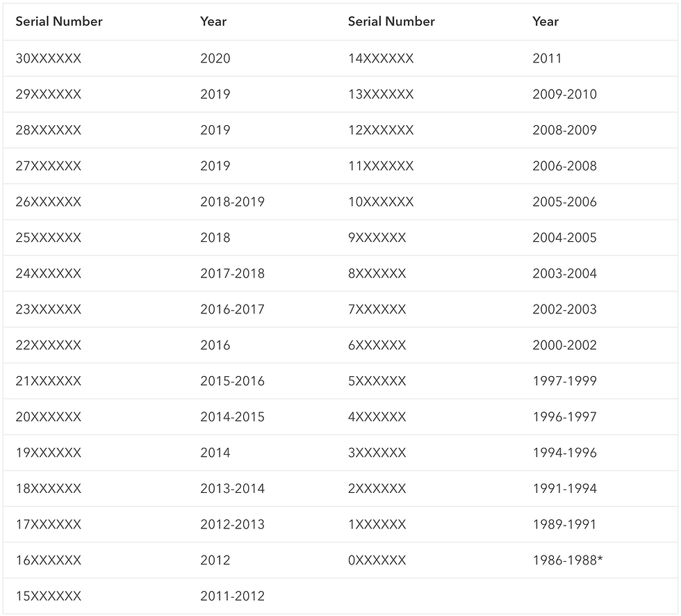Screen dimensions: 681x616
Task: Click the 1991-1994 year cell
Action: pyautogui.click(x=564, y=489)
